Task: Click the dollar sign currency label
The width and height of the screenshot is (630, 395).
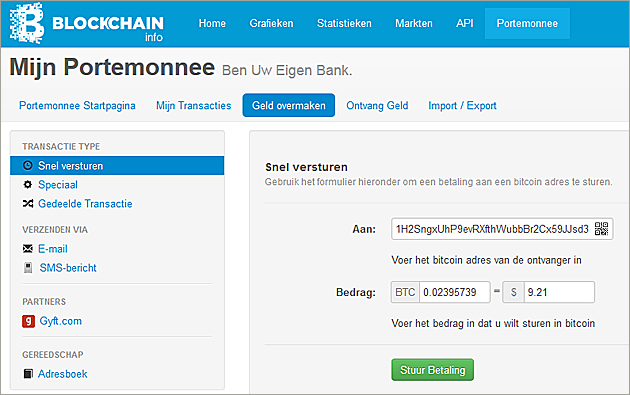Action: click(513, 292)
